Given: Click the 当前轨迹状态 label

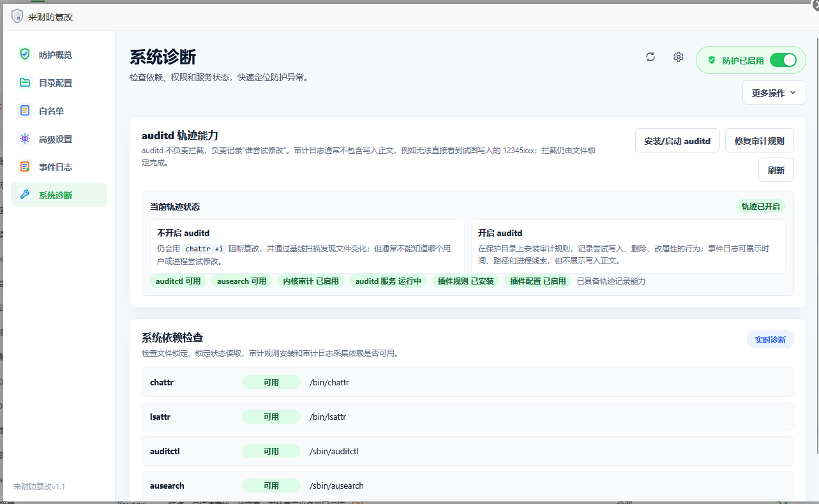Looking at the screenshot, I should (175, 207).
